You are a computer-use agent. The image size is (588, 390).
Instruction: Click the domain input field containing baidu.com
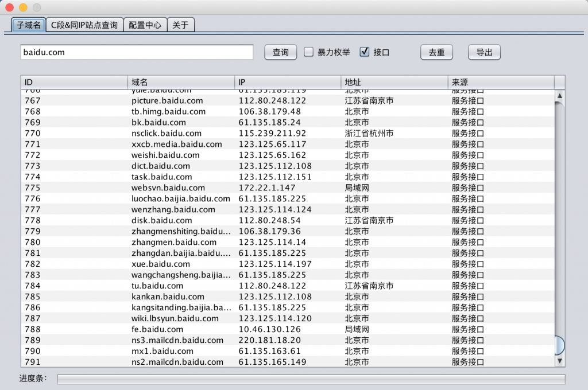tap(137, 52)
